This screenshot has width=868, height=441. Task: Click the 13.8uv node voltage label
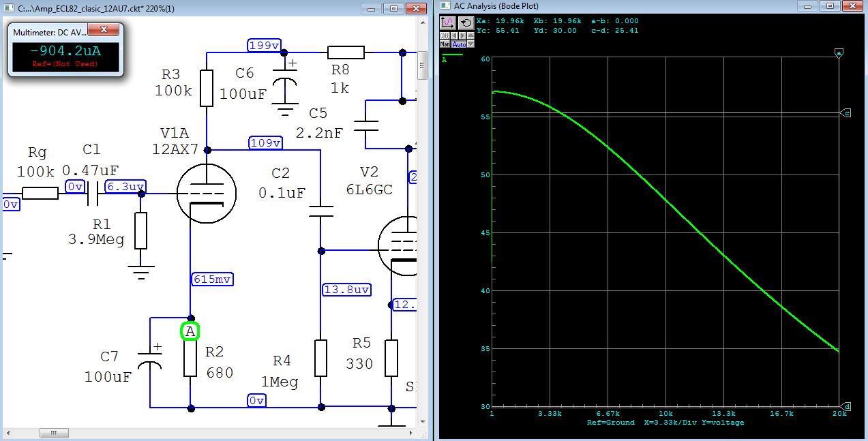[x=347, y=290]
